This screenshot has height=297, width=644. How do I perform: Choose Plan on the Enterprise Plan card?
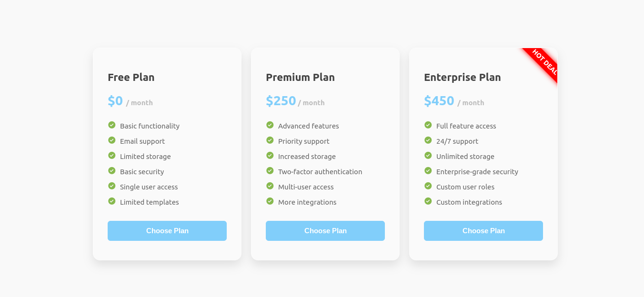point(483,230)
